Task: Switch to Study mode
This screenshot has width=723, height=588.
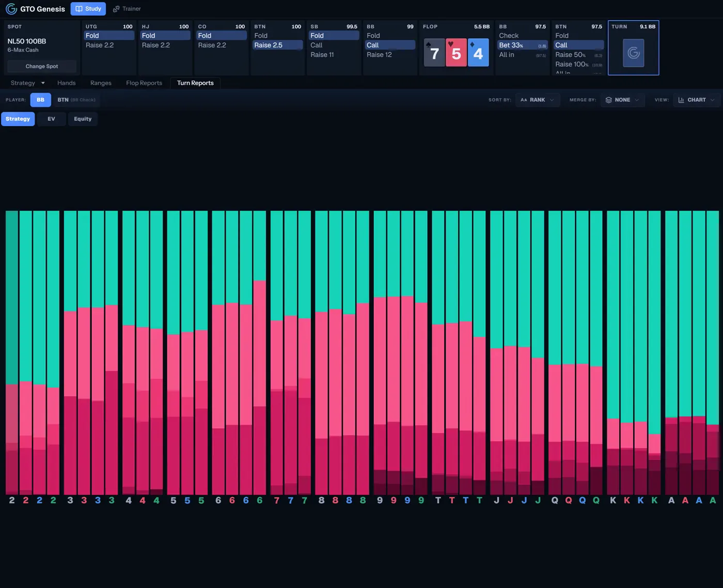Action: click(88, 9)
